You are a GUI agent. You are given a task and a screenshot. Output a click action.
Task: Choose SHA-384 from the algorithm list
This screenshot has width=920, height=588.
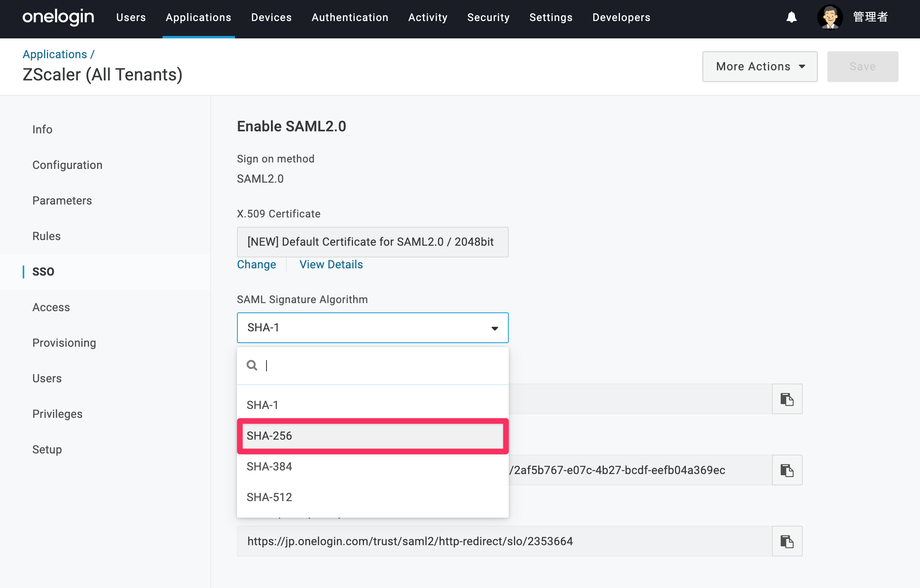(x=372, y=466)
